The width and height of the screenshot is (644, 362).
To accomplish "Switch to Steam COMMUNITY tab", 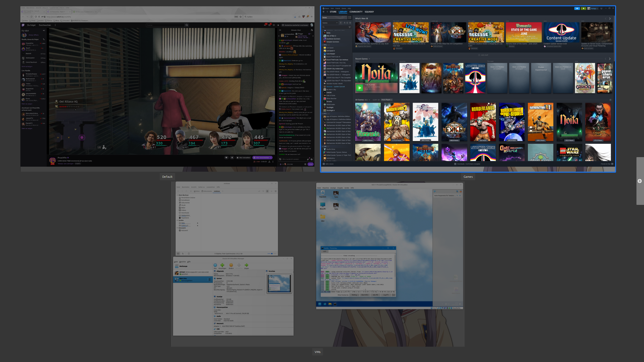I will click(x=356, y=12).
